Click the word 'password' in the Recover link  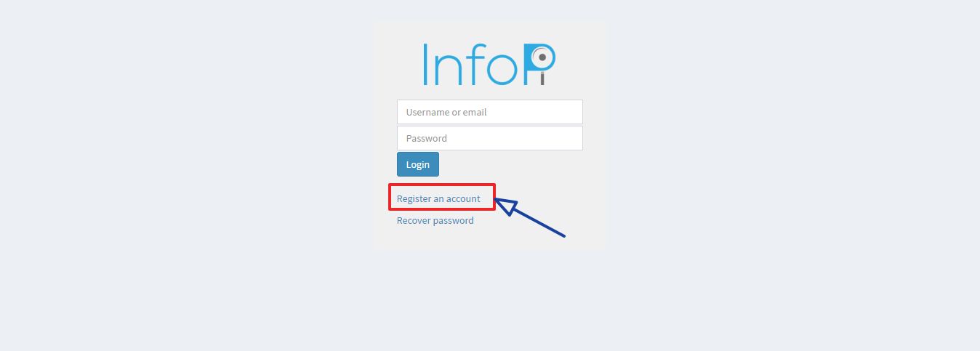(x=454, y=221)
